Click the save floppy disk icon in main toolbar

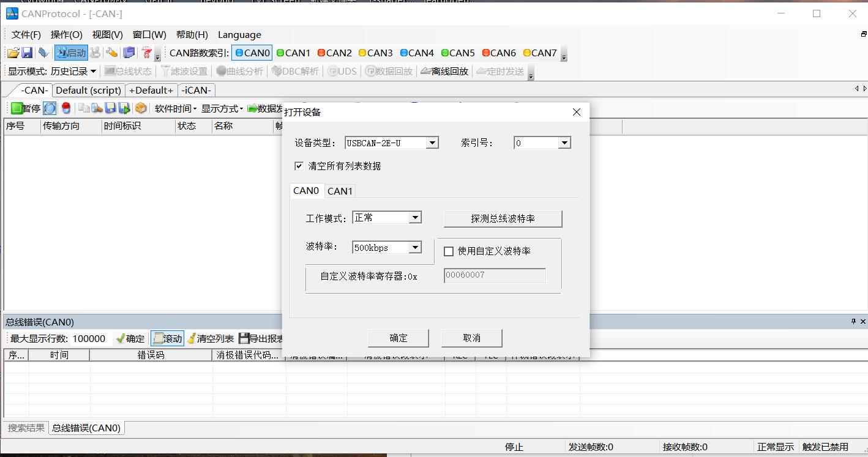(27, 53)
